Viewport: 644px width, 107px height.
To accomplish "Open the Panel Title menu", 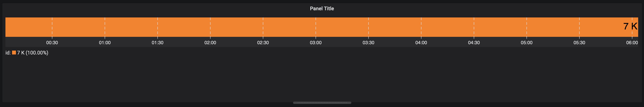I will click(x=322, y=9).
